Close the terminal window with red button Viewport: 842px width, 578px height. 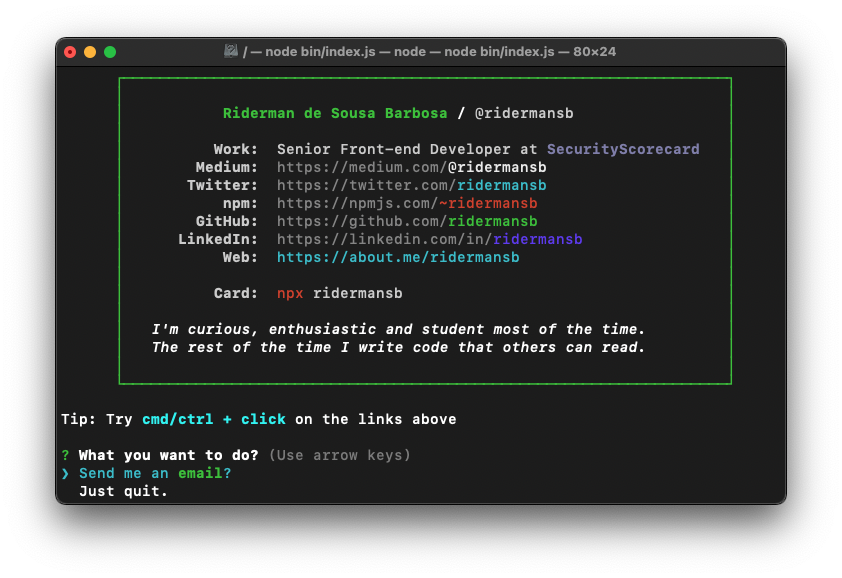coord(70,52)
